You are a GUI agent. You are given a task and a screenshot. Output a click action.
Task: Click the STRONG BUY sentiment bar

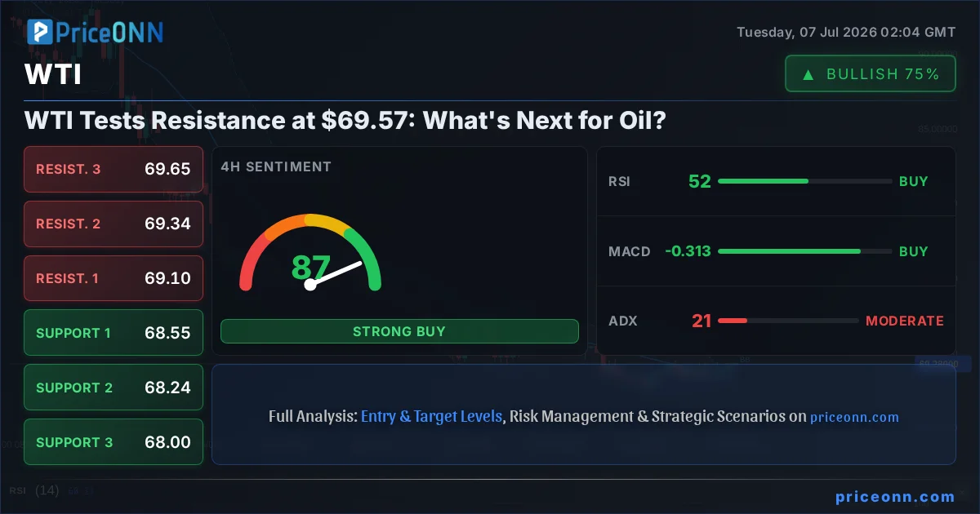tap(399, 331)
